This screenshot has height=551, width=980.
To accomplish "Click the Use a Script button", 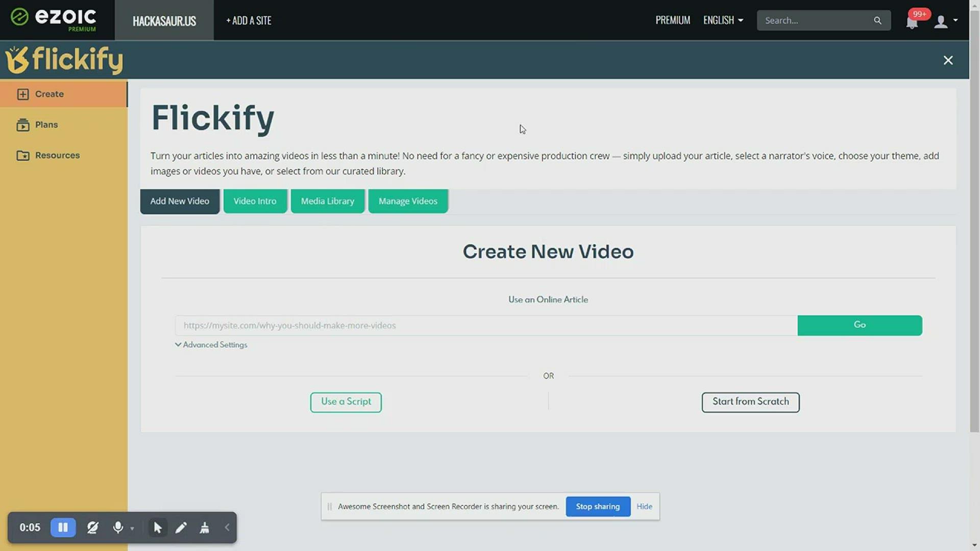I will (x=346, y=402).
